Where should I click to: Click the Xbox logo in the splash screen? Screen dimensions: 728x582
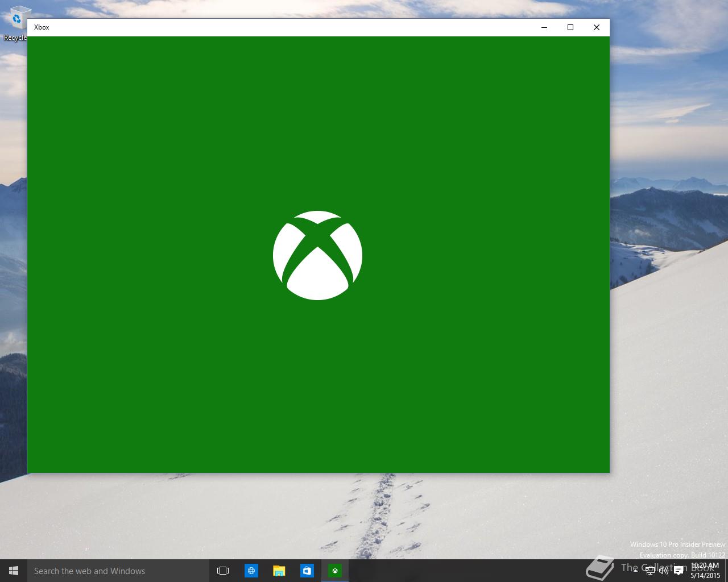click(317, 255)
